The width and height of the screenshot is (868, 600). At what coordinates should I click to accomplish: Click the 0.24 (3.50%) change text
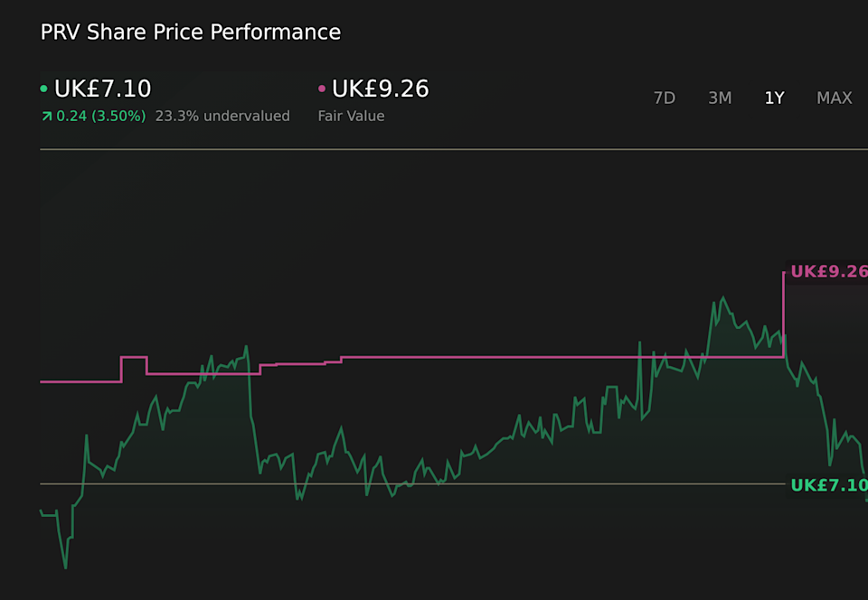pyautogui.click(x=100, y=117)
